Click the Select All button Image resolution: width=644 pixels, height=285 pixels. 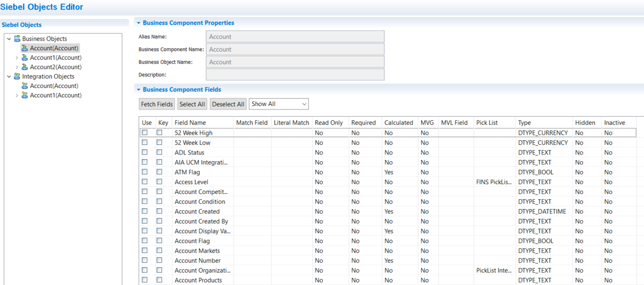click(192, 104)
